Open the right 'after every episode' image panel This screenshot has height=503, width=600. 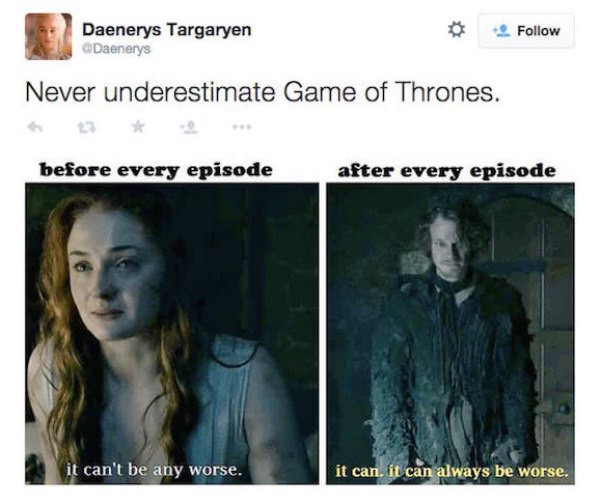450,334
